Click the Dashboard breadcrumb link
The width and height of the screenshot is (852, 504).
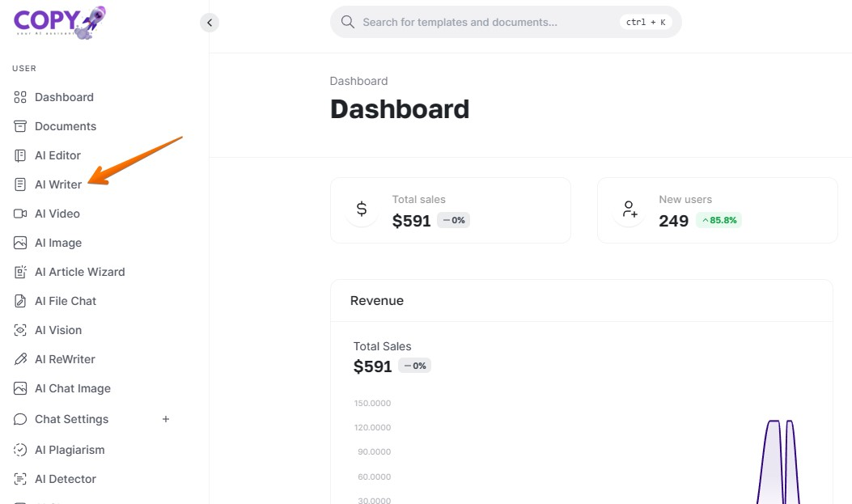(x=358, y=81)
